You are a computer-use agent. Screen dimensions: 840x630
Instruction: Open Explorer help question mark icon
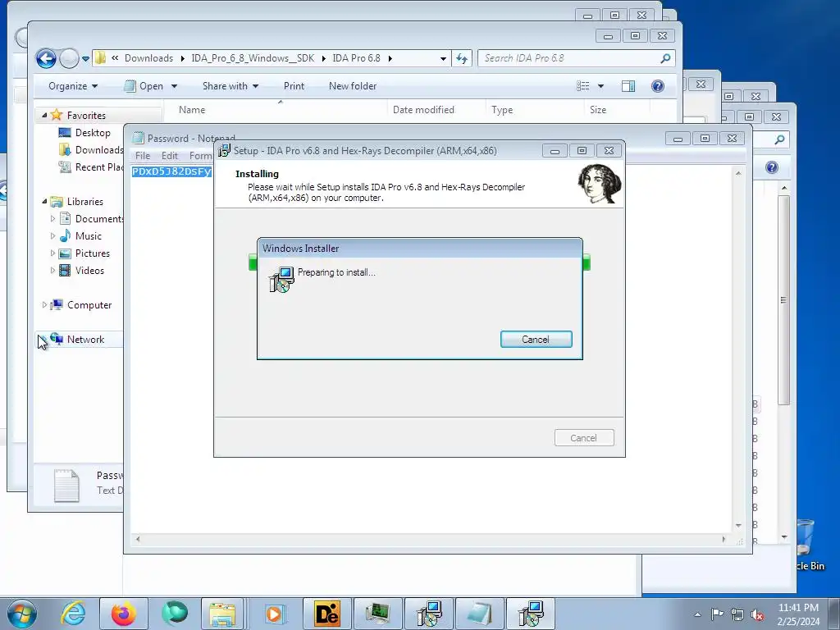tap(658, 85)
